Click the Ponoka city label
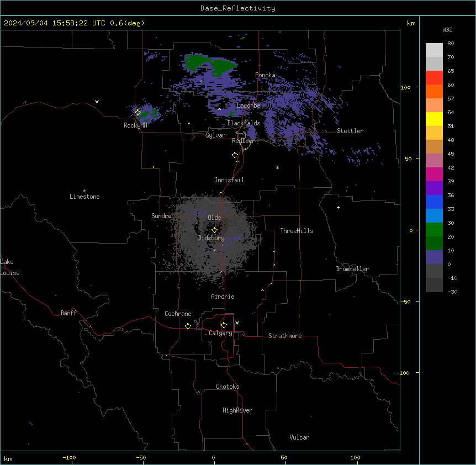The width and height of the screenshot is (476, 465). [265, 75]
